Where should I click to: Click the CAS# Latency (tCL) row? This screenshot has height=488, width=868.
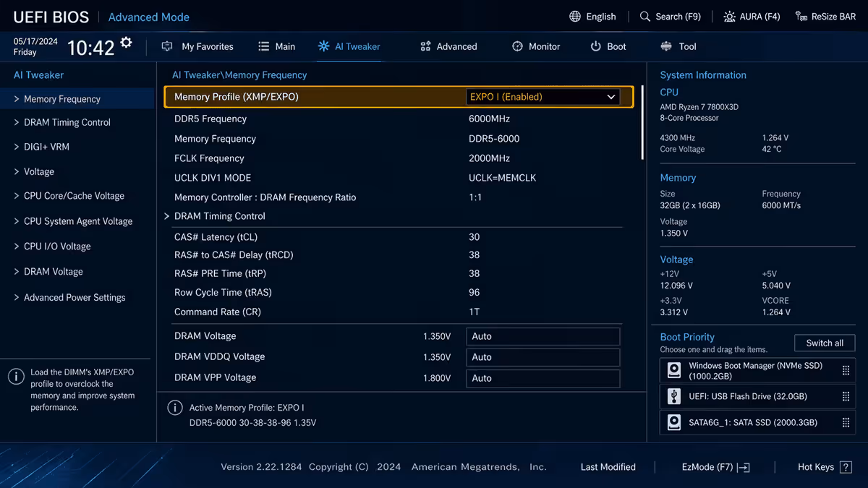tap(396, 237)
